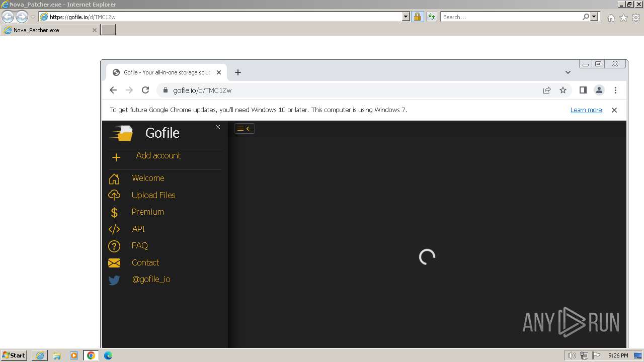Click the Contact envelope icon
The height and width of the screenshot is (362, 644).
pos(114,263)
